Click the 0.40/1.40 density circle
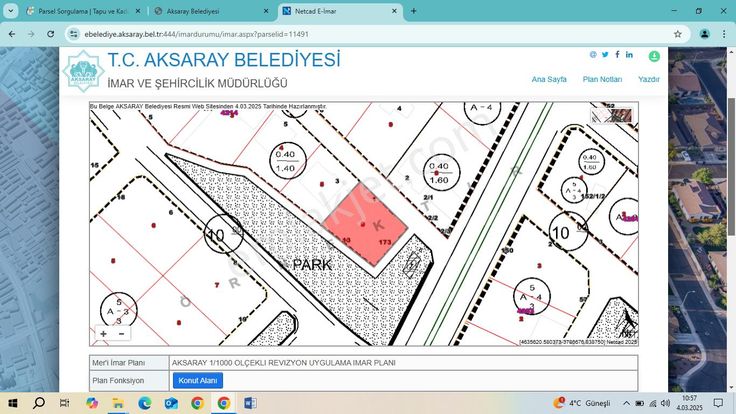Viewport: 736px width, 414px height. click(287, 161)
